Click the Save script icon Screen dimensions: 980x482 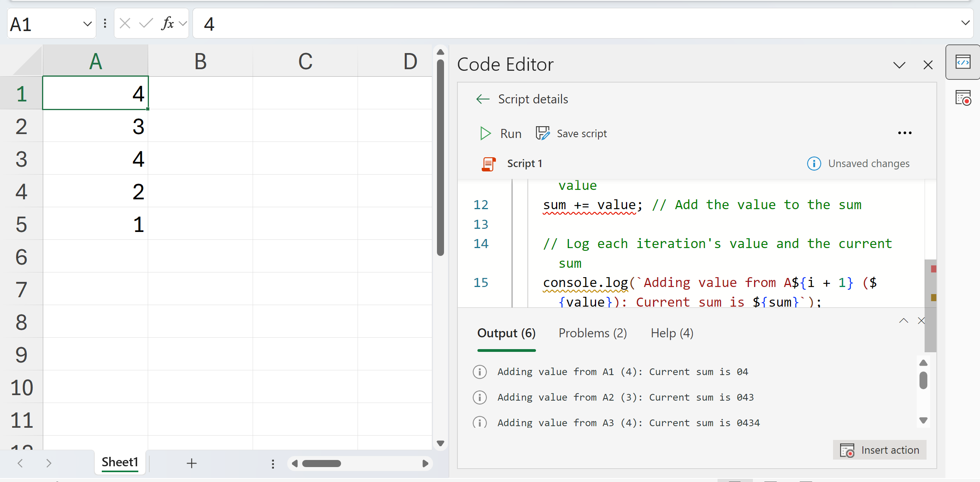click(x=543, y=134)
